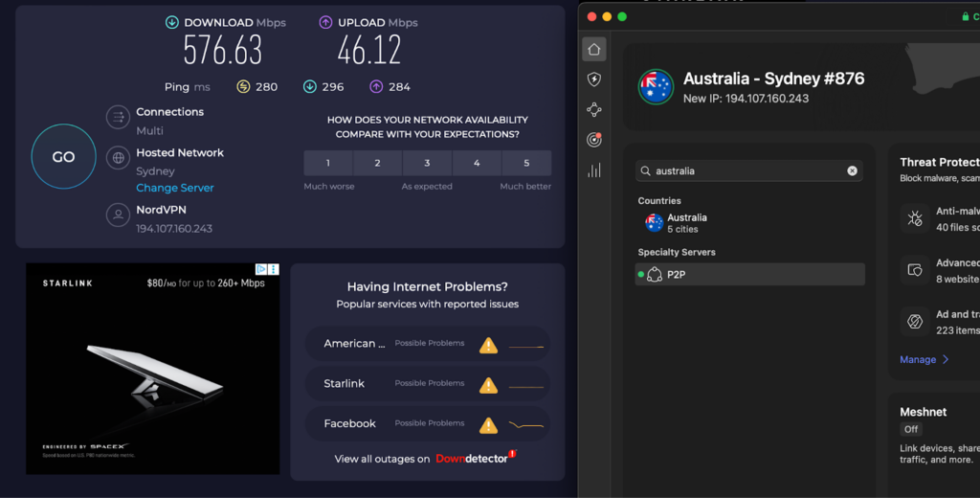Click the download arrow icon beside DOWNLOAD
980x498 pixels.
click(172, 23)
